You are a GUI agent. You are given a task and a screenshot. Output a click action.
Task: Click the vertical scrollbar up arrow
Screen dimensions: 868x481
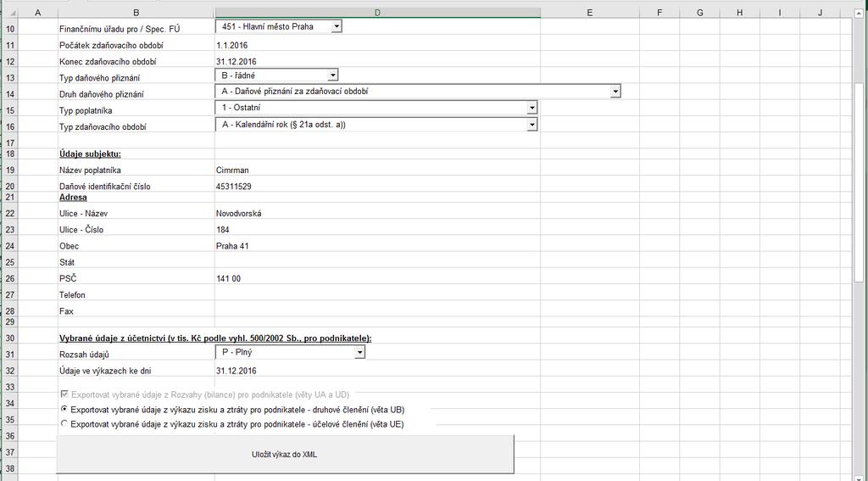click(860, 12)
